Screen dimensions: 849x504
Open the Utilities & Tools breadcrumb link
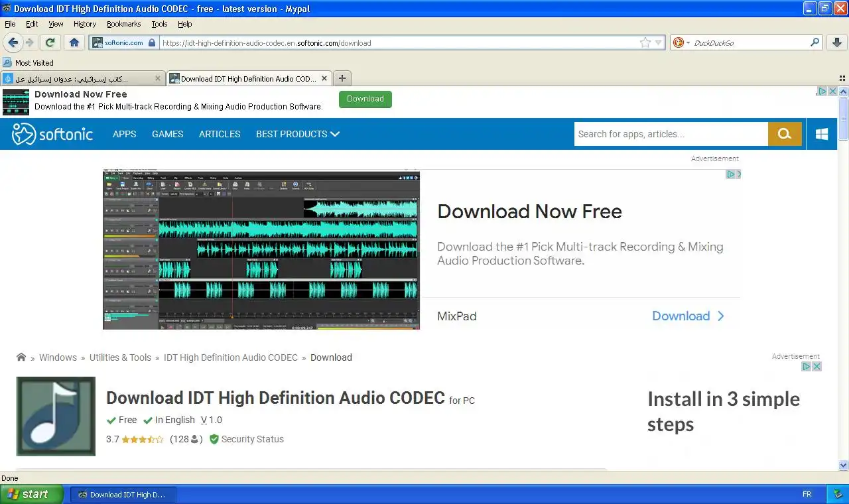pyautogui.click(x=120, y=357)
